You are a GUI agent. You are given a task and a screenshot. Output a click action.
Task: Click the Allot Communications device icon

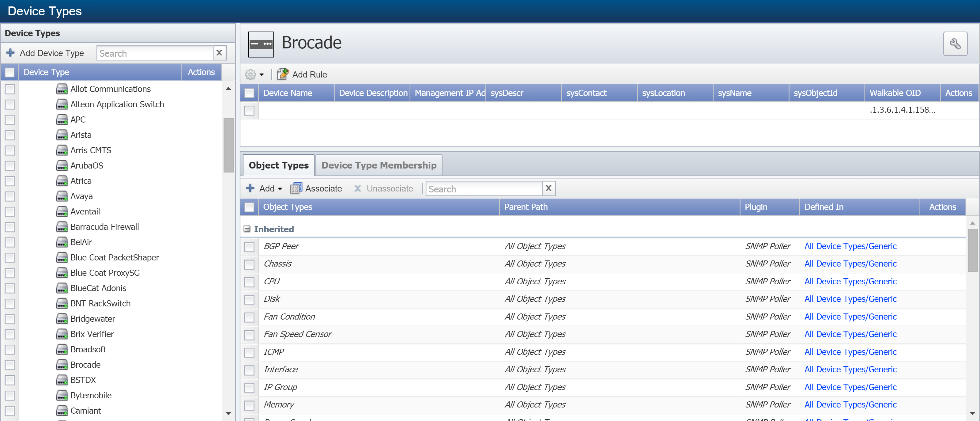(x=62, y=89)
